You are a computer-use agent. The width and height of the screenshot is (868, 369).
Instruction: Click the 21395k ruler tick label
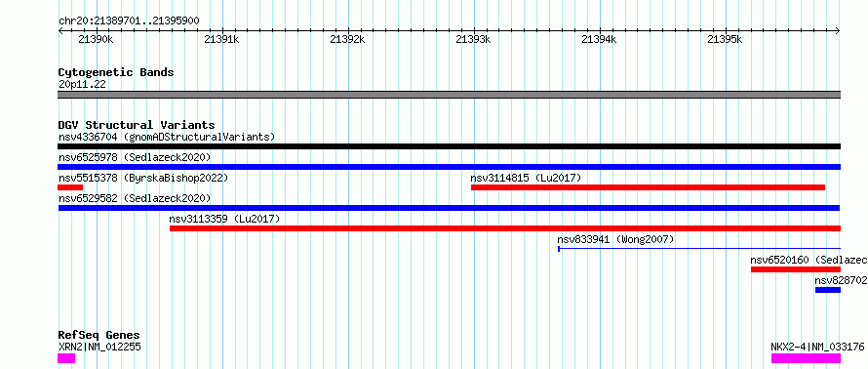pos(725,39)
